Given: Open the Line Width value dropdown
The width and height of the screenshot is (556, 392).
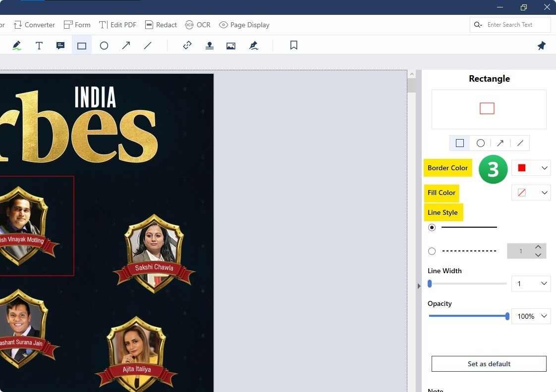Looking at the screenshot, I should 544,283.
